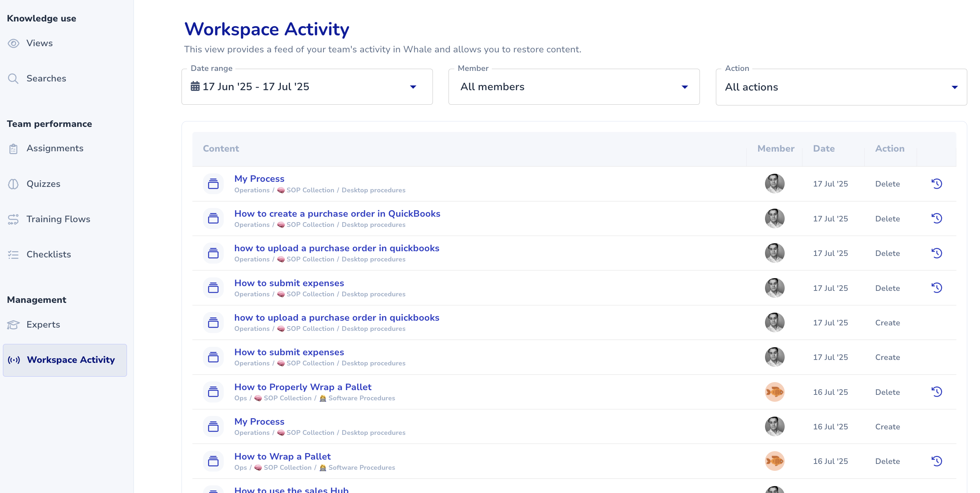
Task: Open How to create a purchase order link
Action: click(337, 214)
